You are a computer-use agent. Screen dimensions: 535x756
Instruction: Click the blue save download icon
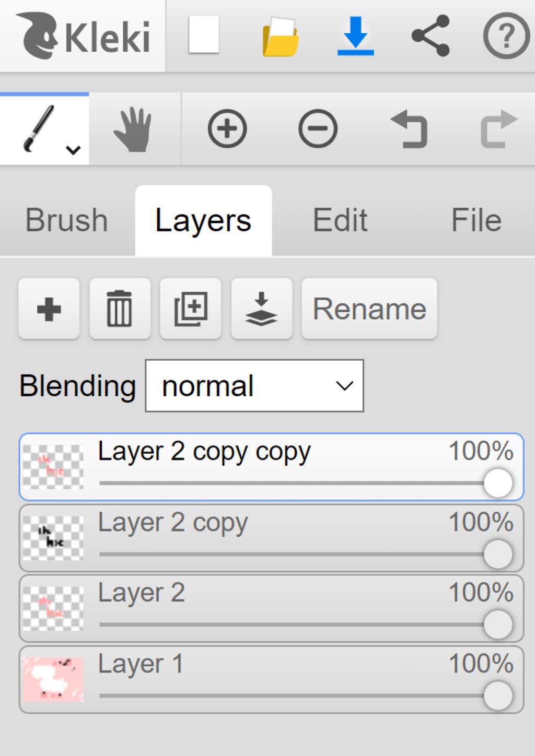[x=355, y=36]
